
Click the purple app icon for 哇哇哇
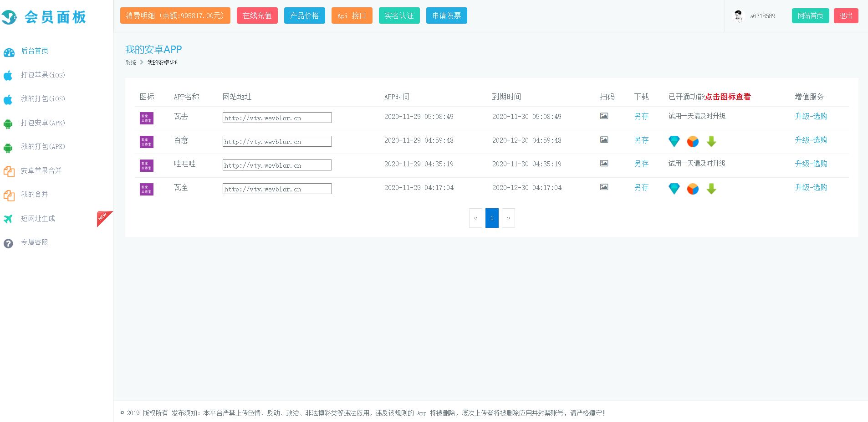click(146, 165)
